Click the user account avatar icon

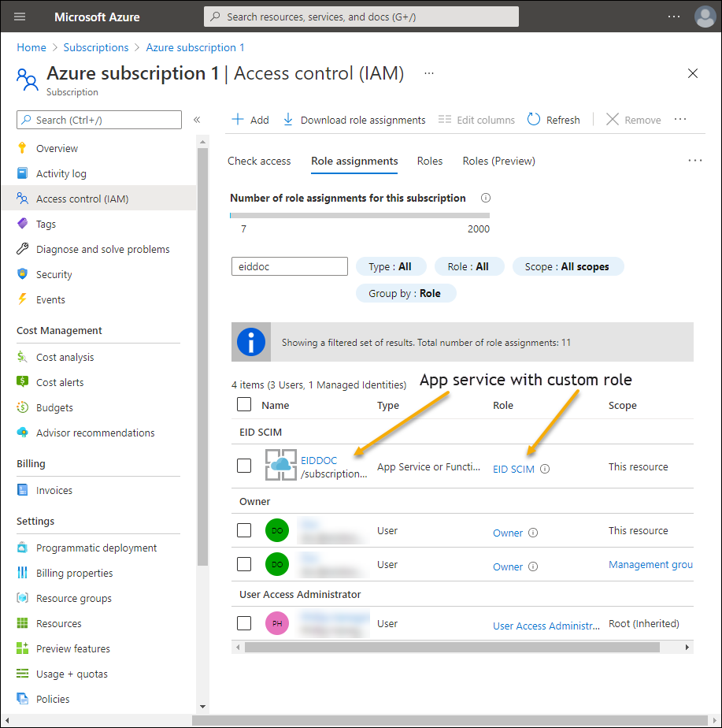coord(705,17)
